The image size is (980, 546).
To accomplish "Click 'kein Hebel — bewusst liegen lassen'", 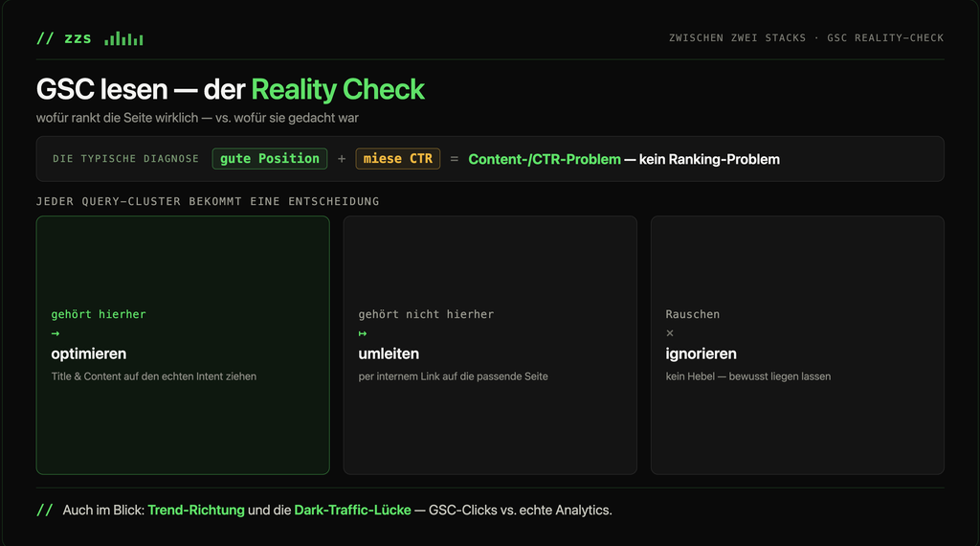I will [x=748, y=376].
